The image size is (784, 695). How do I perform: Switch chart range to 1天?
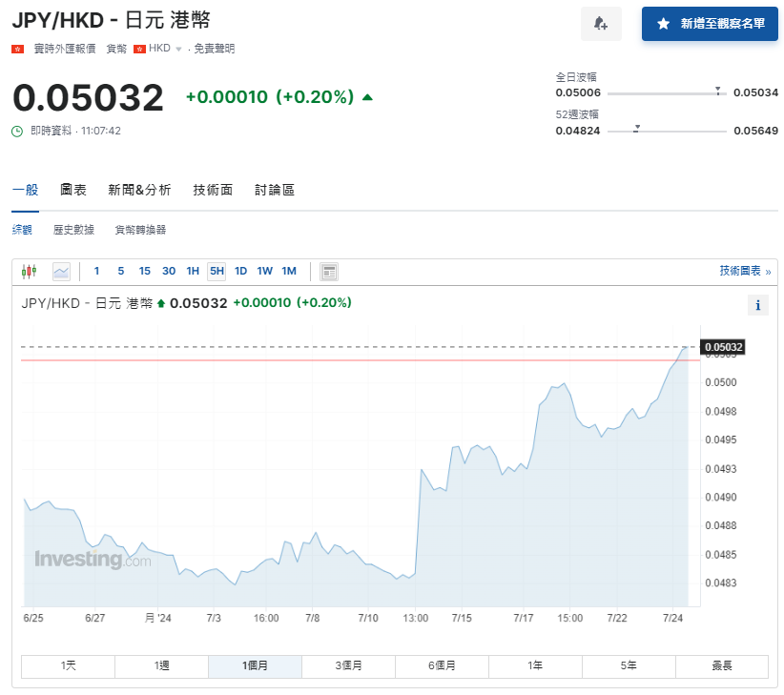coord(67,666)
